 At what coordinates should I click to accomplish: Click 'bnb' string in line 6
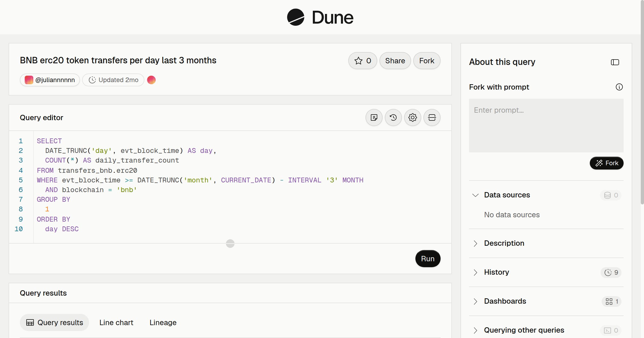tap(127, 190)
